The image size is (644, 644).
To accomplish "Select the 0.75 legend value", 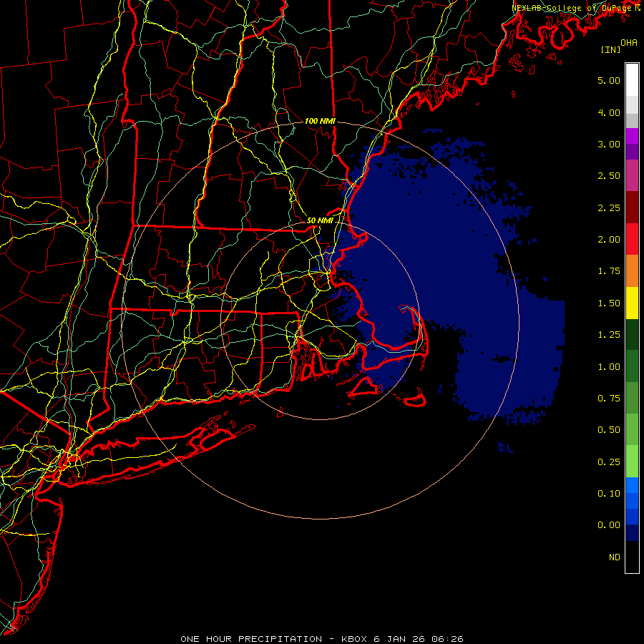I will (x=609, y=399).
